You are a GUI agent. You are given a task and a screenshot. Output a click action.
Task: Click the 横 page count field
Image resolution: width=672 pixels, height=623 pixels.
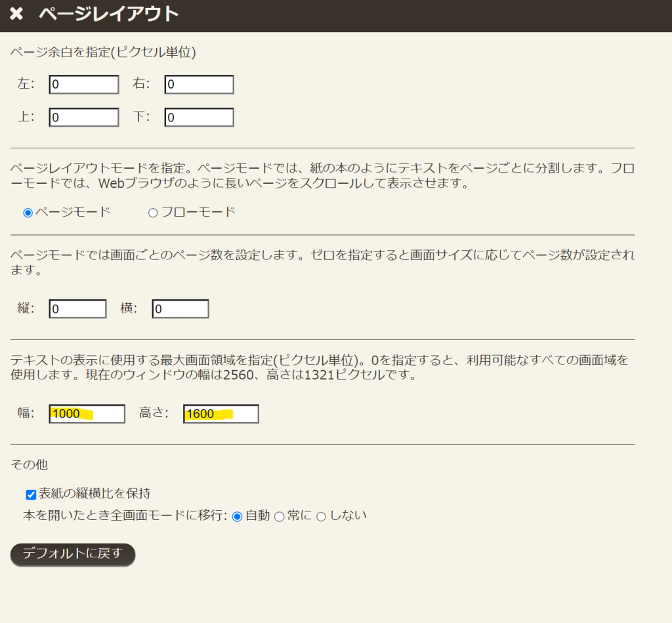pos(180,309)
